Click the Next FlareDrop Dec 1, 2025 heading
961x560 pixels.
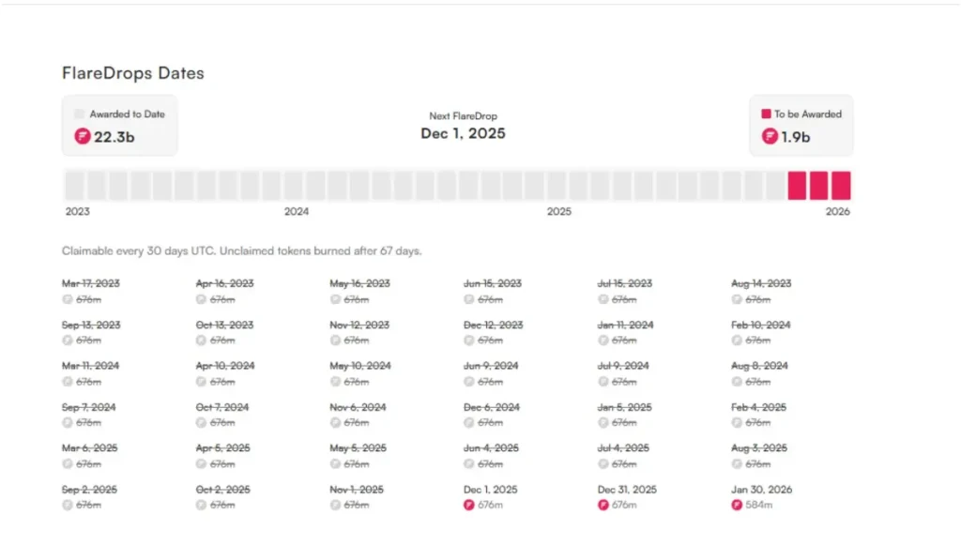click(x=463, y=133)
